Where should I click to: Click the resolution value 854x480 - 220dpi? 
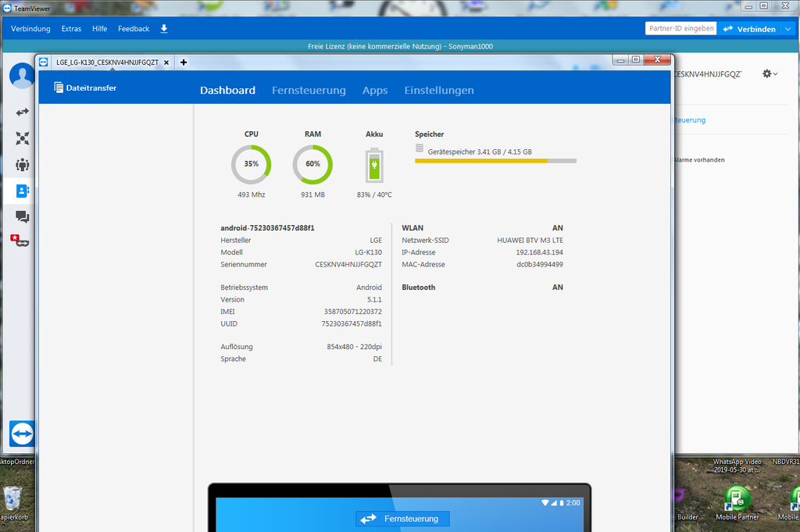354,347
